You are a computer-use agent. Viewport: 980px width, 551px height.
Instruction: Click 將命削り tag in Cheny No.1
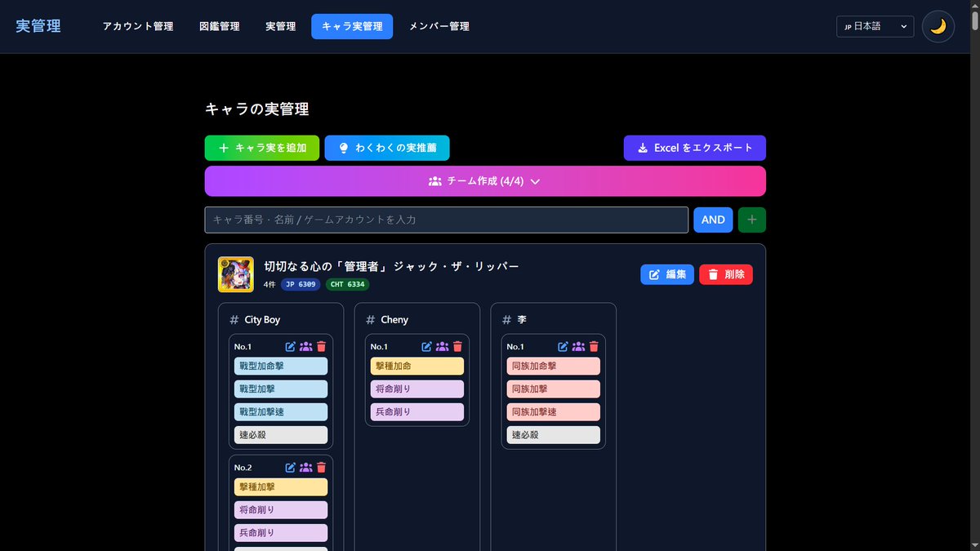pos(417,389)
